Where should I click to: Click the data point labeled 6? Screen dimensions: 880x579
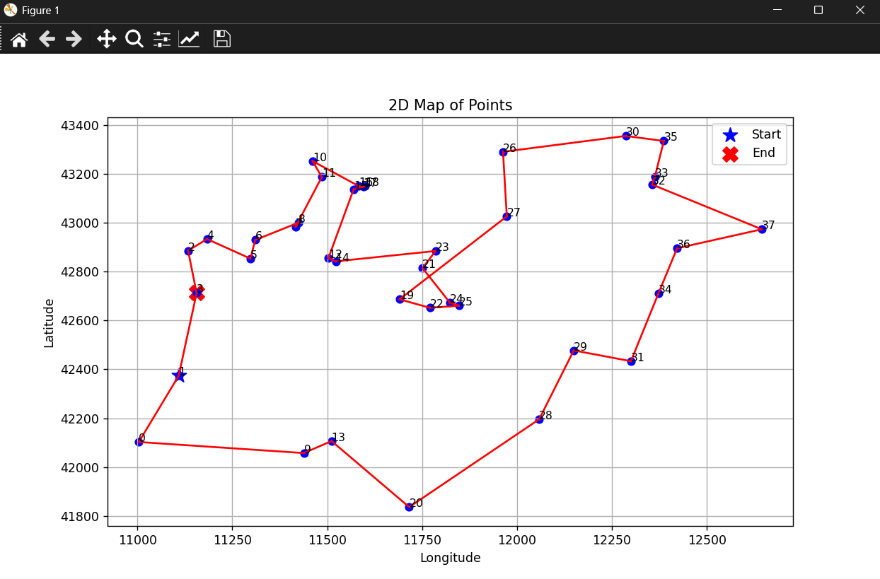255,240
